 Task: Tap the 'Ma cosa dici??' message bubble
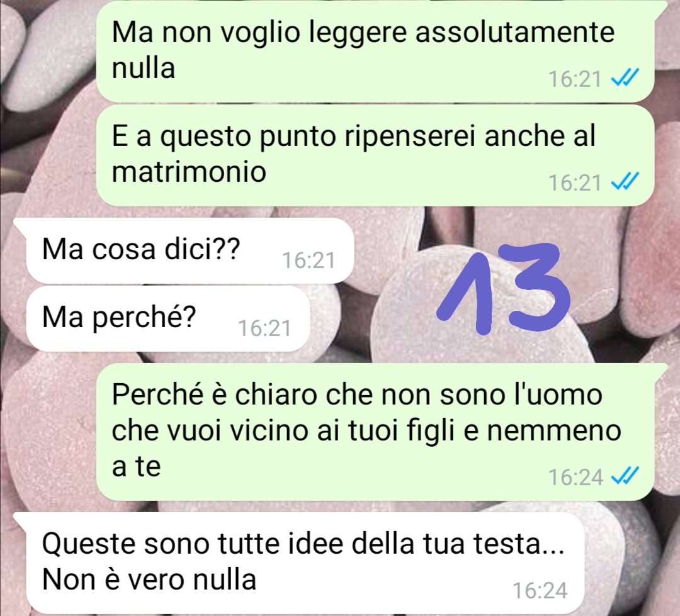pos(190,252)
